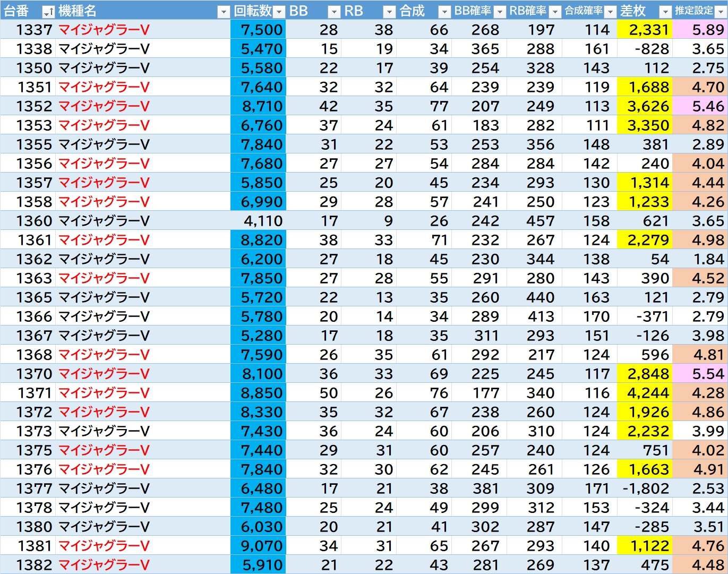Screen dimensions: 728x574
Task: Open the 台番 column filter dropdown
Action: tap(48, 12)
